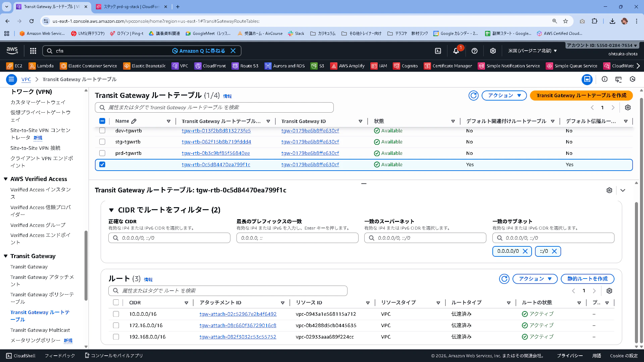Click the AWS logo home icon
The width and height of the screenshot is (644, 362).
[x=12, y=51]
